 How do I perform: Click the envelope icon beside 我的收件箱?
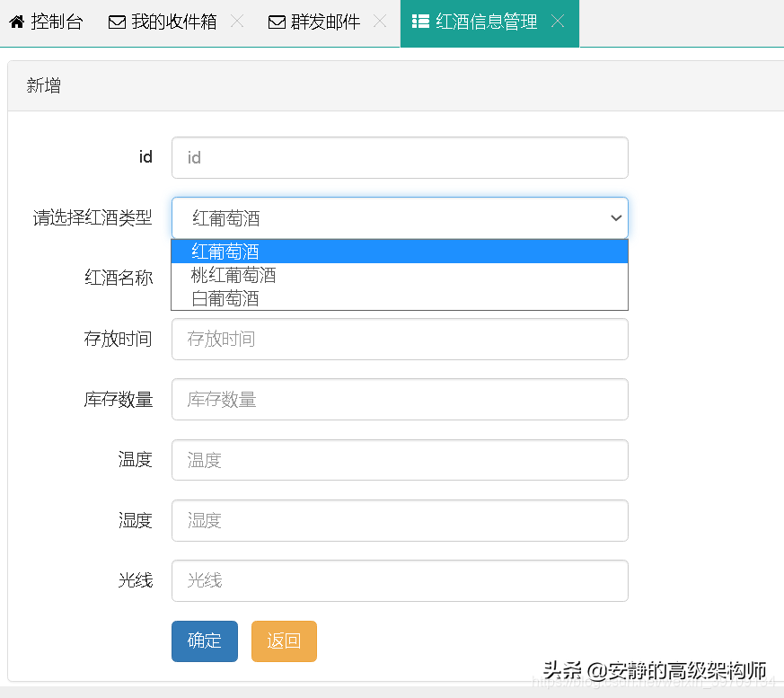117,22
